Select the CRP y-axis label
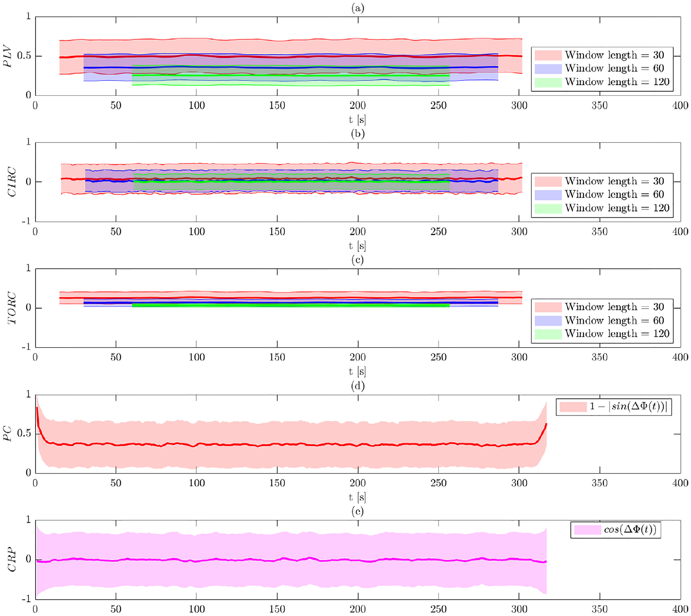The height and width of the screenshot is (616, 691). click(12, 559)
